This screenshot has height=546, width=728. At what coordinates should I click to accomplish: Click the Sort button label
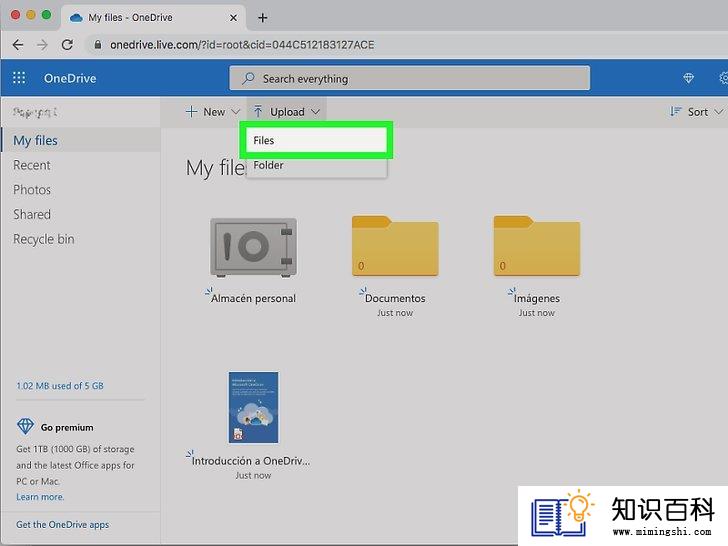[698, 112]
